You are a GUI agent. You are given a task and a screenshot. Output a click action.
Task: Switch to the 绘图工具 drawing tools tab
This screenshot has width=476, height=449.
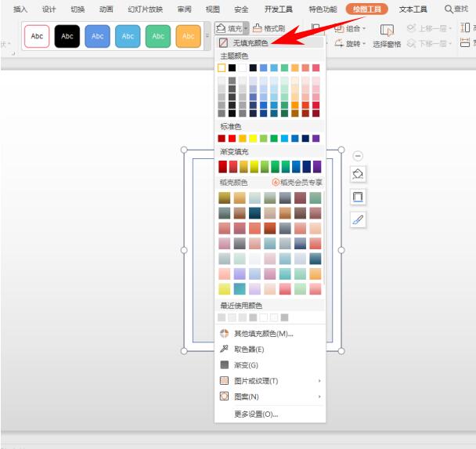pyautogui.click(x=366, y=9)
